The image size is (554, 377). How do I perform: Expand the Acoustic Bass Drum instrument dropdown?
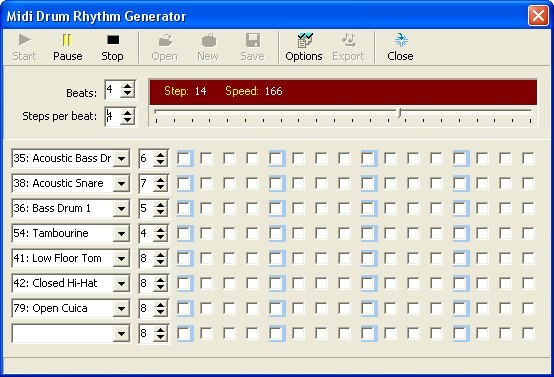(x=121, y=158)
